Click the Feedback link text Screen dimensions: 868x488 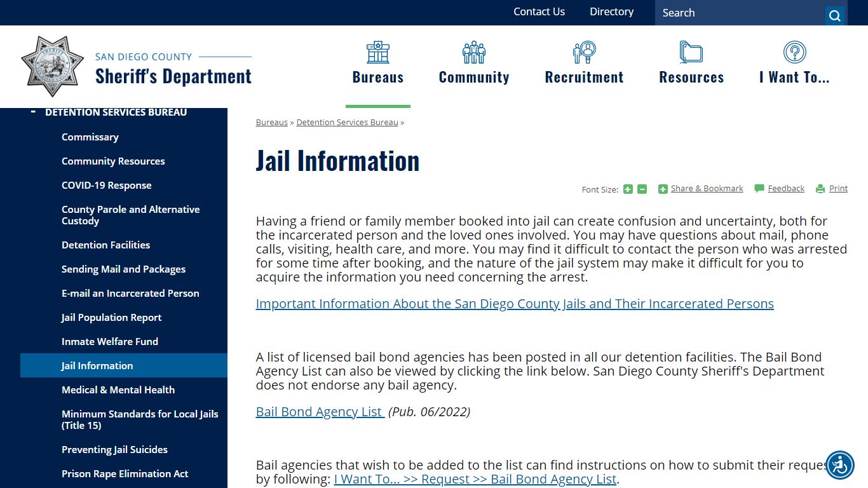coord(786,188)
